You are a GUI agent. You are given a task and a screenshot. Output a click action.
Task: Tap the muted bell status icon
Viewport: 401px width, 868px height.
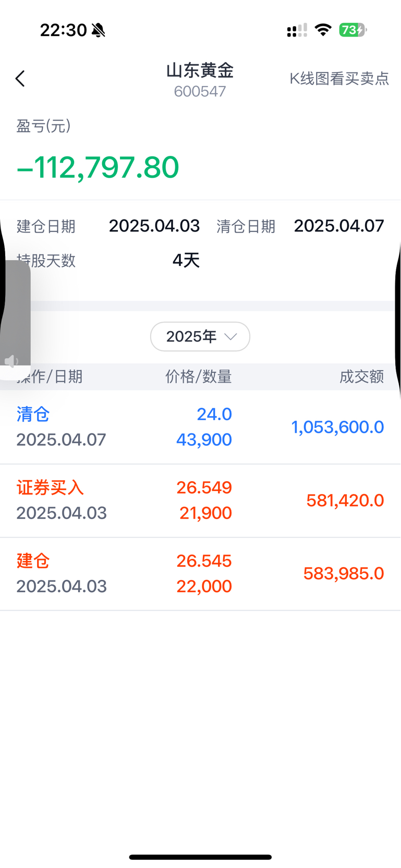click(x=98, y=30)
